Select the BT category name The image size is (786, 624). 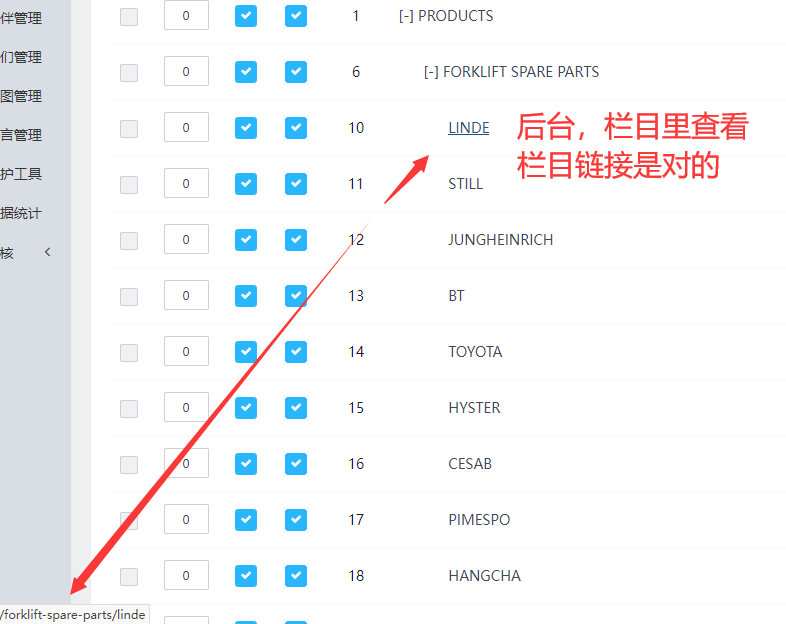[x=456, y=296]
